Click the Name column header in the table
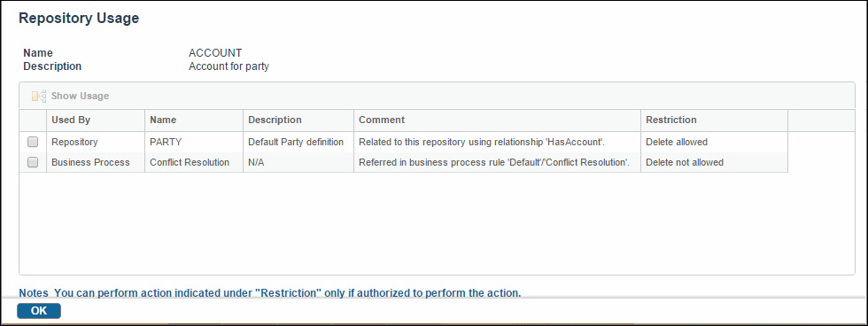Image resolution: width=868 pixels, height=326 pixels. pyautogui.click(x=194, y=120)
